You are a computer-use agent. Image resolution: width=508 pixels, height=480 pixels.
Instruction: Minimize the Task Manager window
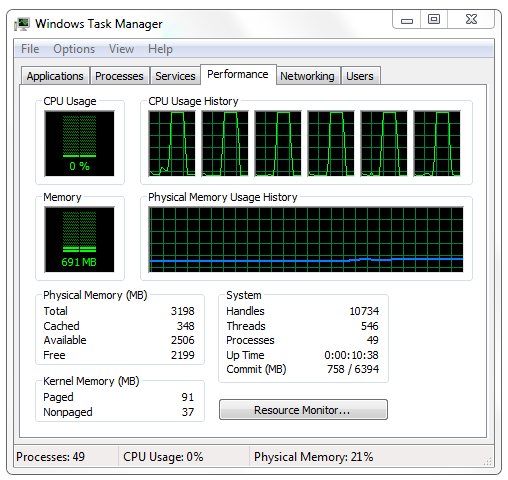tap(407, 20)
